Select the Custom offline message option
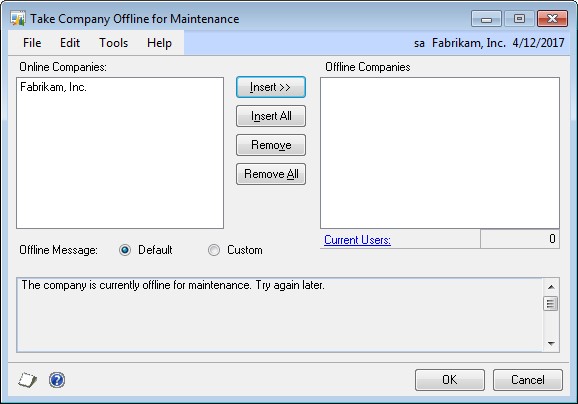Viewport: 578px width, 404px height. coord(214,250)
